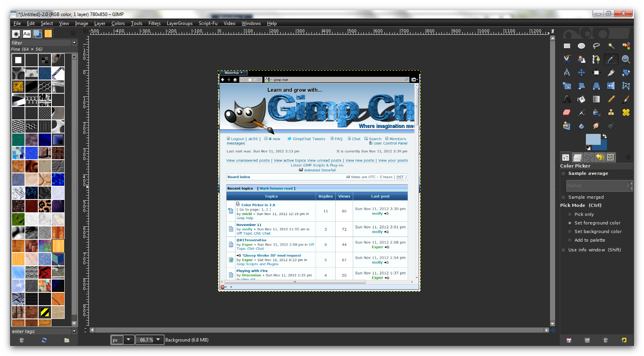This screenshot has height=356, width=644.
Task: Select the Rotate tool
Action: click(626, 73)
